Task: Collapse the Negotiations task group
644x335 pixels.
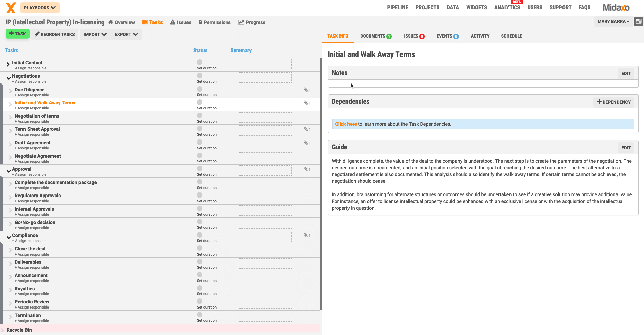Action: pos(8,78)
